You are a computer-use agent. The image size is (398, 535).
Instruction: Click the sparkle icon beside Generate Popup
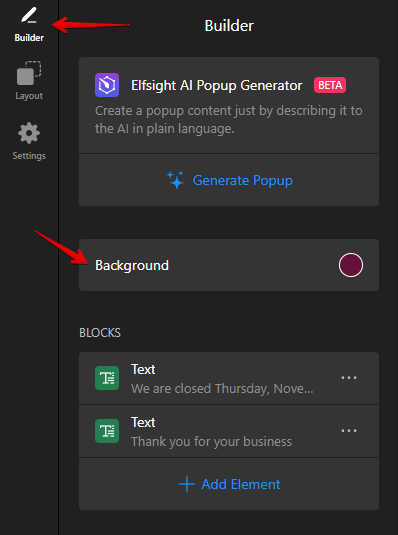point(175,180)
